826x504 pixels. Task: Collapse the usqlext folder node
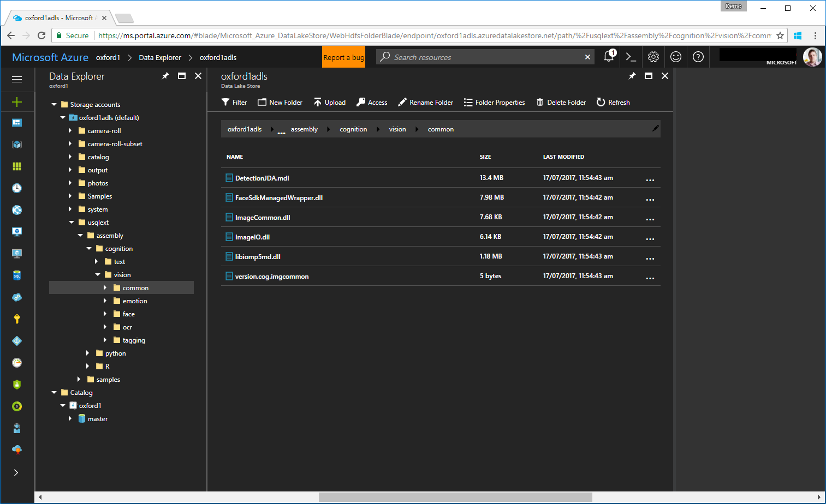(72, 222)
